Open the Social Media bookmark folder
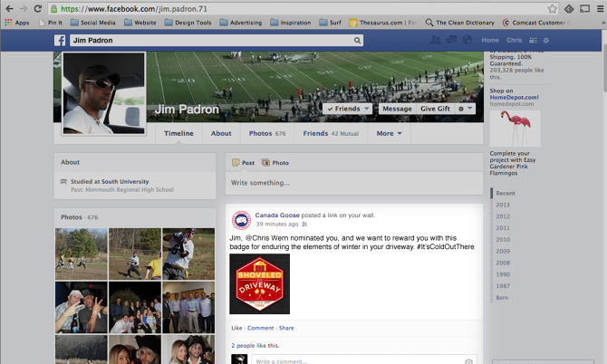Screen dimensions: 607x364 (x=93, y=23)
